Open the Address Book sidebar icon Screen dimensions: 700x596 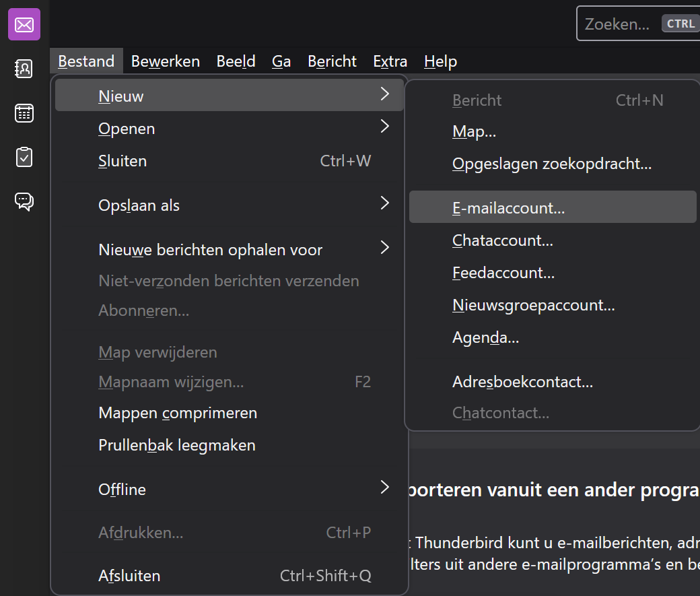[24, 69]
